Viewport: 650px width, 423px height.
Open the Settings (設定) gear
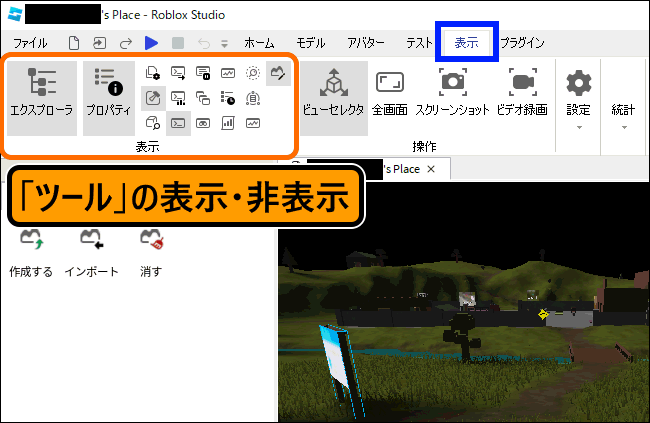click(x=578, y=92)
